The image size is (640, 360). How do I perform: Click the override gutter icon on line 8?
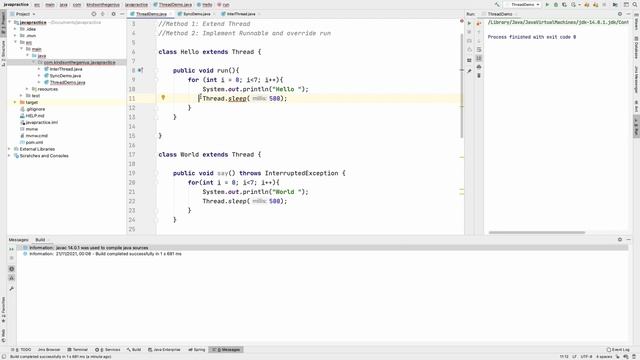140,70
